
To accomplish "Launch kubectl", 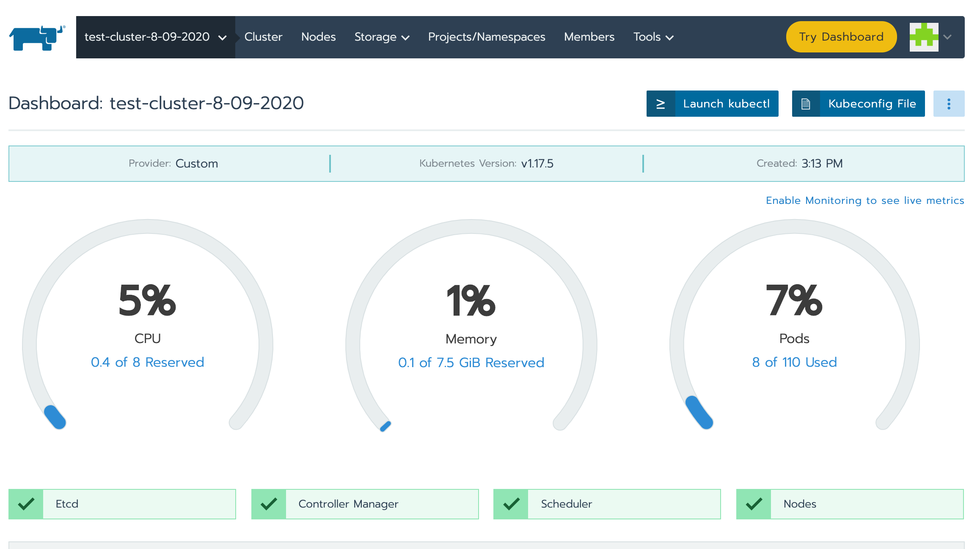I will 713,104.
